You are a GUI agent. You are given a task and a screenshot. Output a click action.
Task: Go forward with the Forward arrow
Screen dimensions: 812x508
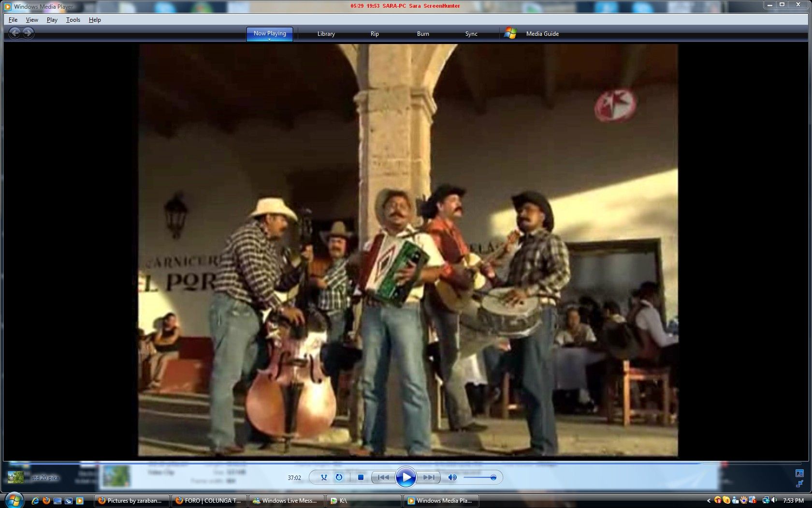[29, 33]
